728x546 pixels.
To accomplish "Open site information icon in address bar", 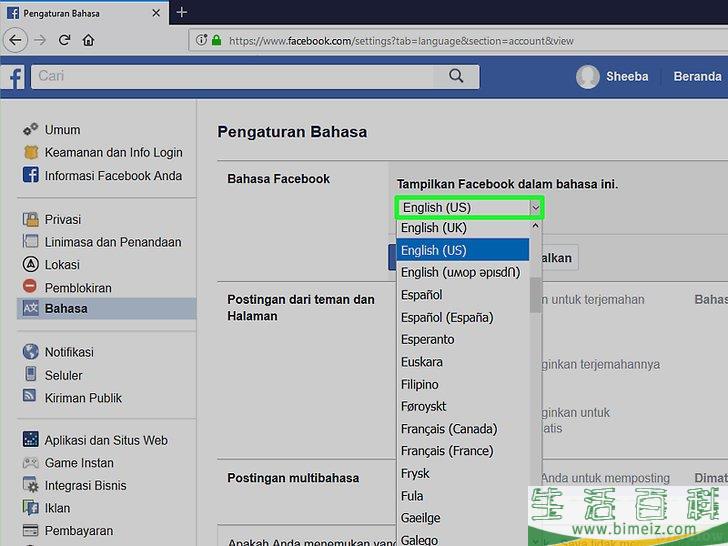I will point(201,40).
